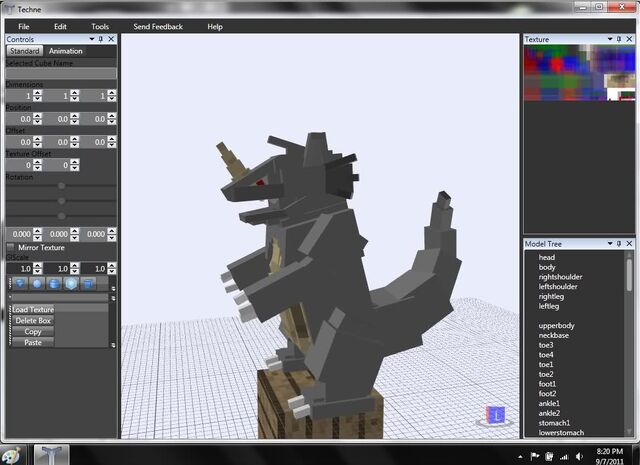Viewport: 640px width, 465px height.
Task: Toggle the Mirror Texture checkbox
Action: click(x=11, y=247)
